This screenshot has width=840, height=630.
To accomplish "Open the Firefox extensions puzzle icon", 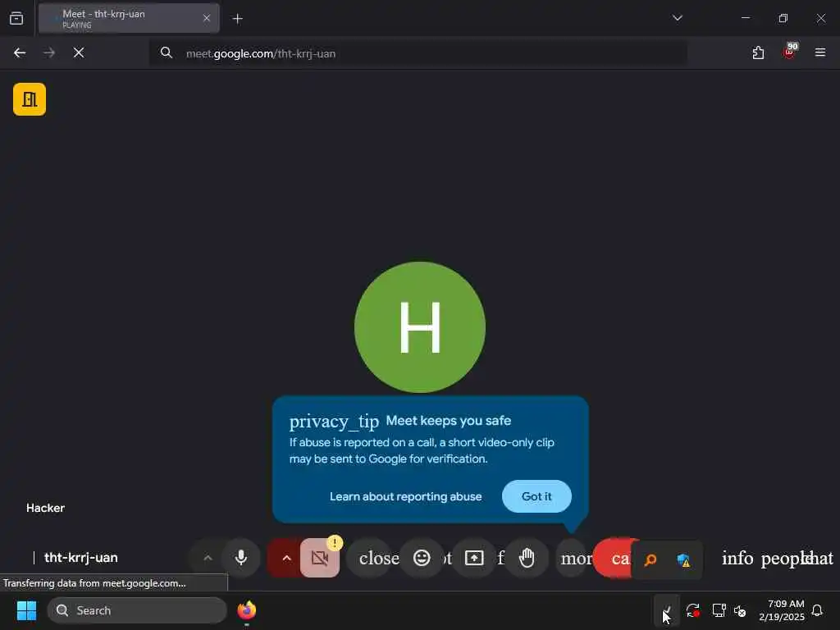I will coord(758,52).
